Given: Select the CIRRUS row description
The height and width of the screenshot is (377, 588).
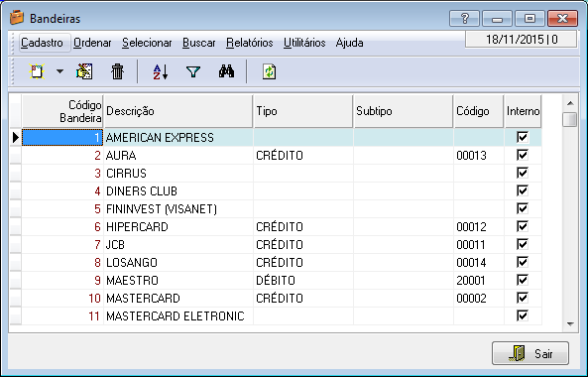Looking at the screenshot, I should click(178, 174).
